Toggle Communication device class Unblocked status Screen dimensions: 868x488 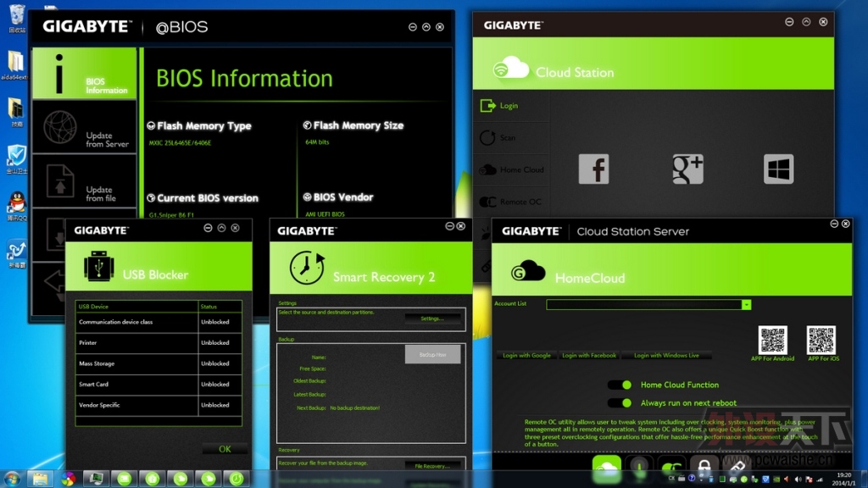[x=220, y=322]
